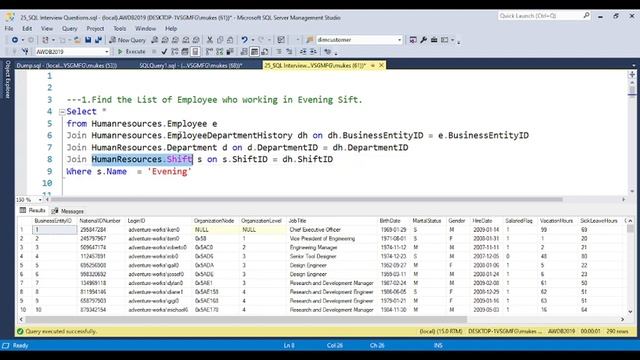Click the results grid horizontal scrollbar

(x=246, y=319)
